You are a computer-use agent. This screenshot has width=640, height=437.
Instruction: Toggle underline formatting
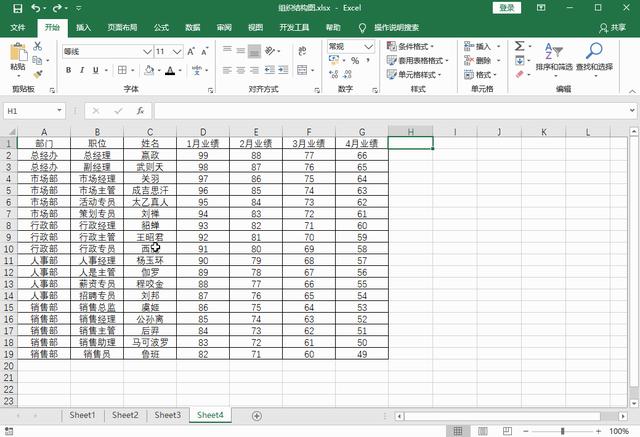pyautogui.click(x=96, y=70)
